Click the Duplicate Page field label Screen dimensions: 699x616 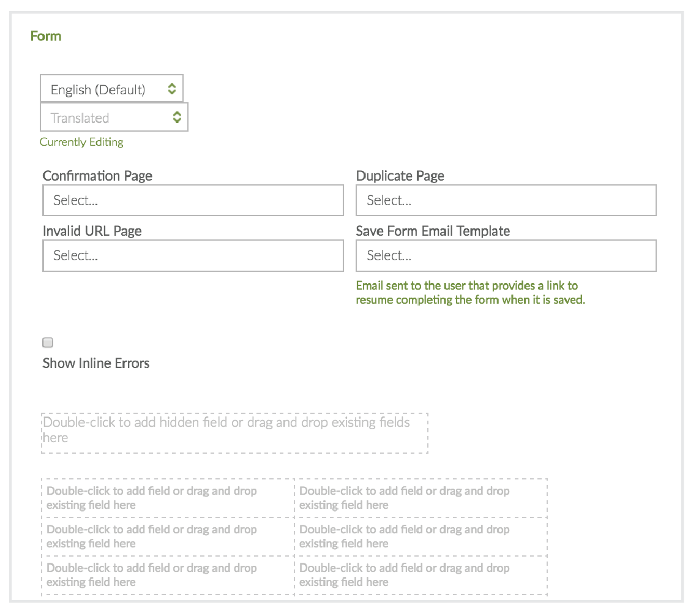[x=400, y=176]
